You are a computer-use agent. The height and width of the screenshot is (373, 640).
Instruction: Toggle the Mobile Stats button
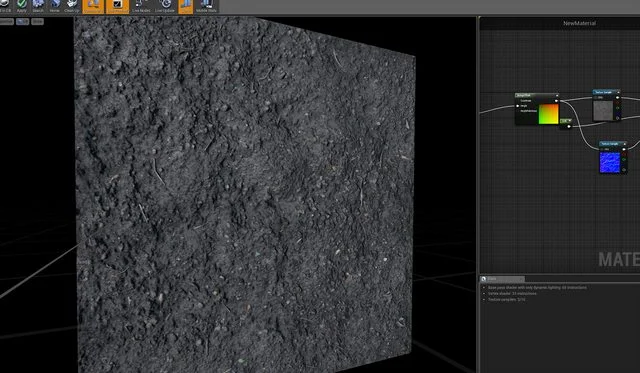pyautogui.click(x=206, y=6)
